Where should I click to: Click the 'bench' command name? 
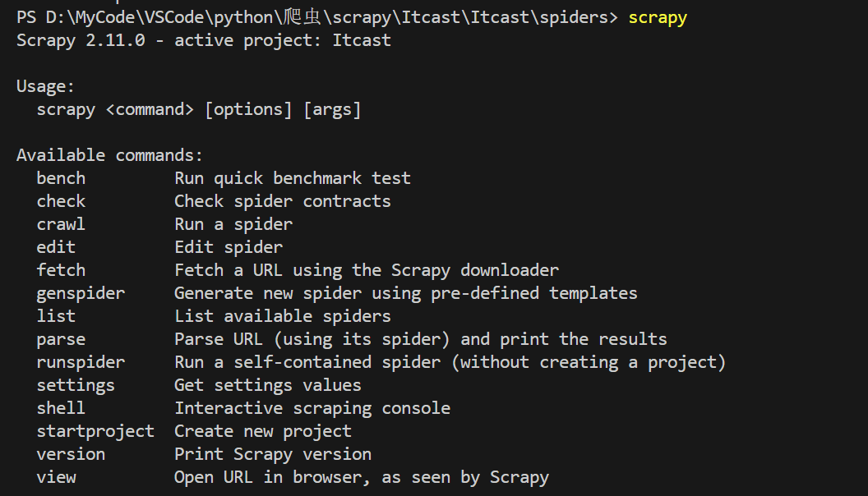coord(61,178)
